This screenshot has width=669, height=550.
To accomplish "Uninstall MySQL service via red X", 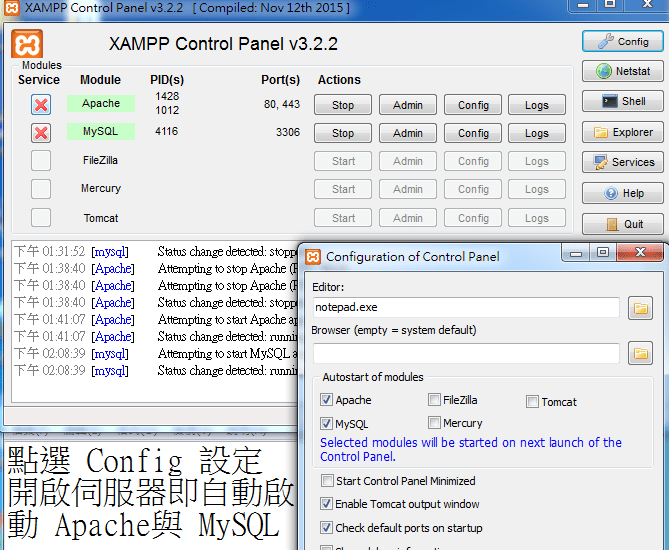I will (x=41, y=133).
